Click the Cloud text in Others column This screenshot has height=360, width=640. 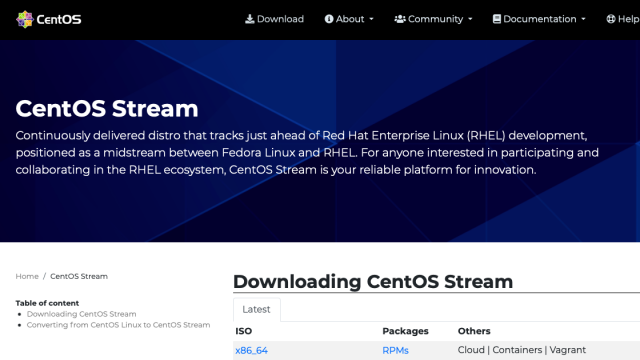click(471, 350)
